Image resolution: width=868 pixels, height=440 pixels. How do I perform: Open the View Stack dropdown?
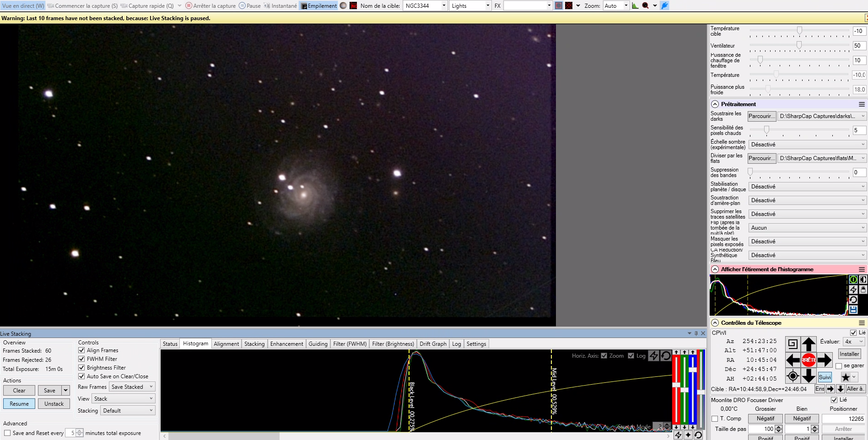pyautogui.click(x=123, y=399)
